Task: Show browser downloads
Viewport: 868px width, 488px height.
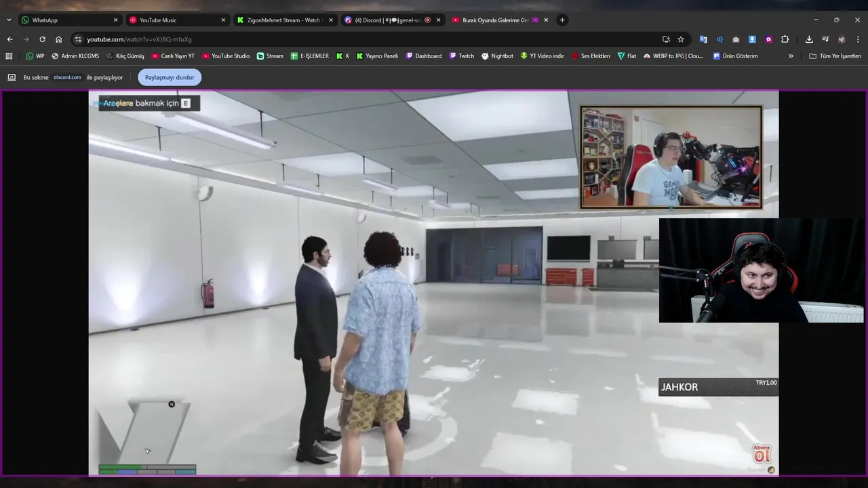Action: [x=809, y=39]
